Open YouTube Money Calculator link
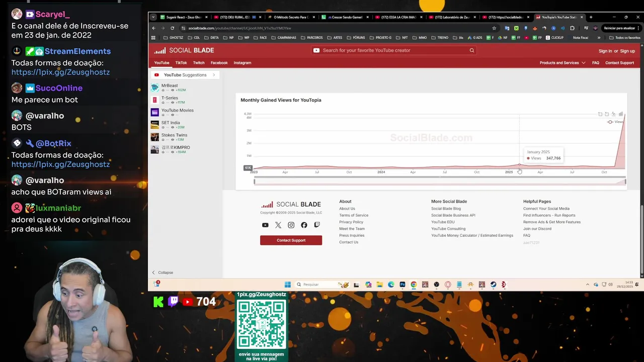The width and height of the screenshot is (644, 362). click(x=472, y=235)
